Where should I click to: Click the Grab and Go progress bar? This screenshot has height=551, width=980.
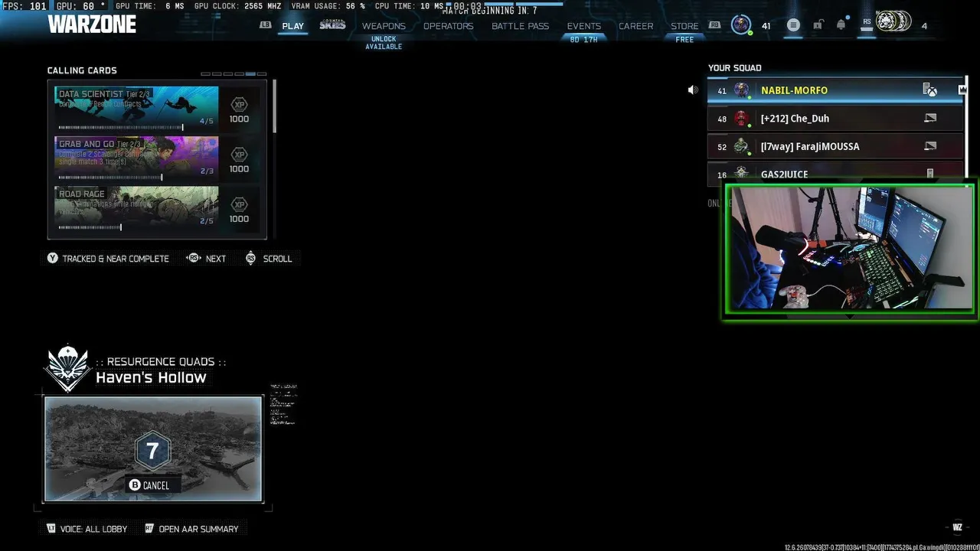click(x=110, y=178)
